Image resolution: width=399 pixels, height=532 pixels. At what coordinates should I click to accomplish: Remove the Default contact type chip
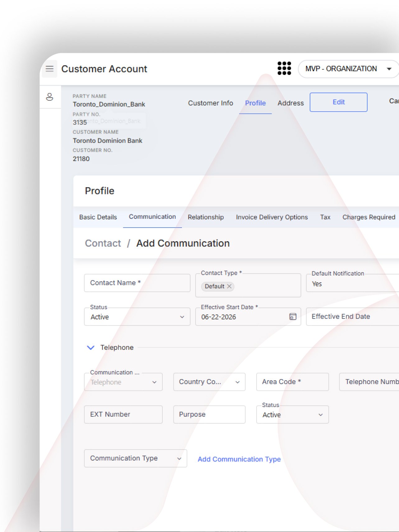click(x=229, y=286)
